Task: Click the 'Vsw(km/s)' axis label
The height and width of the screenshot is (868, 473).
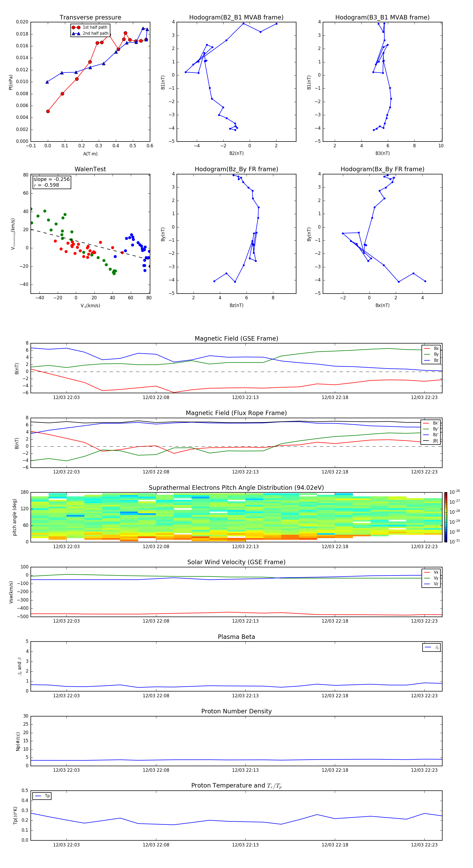Action: (11, 592)
